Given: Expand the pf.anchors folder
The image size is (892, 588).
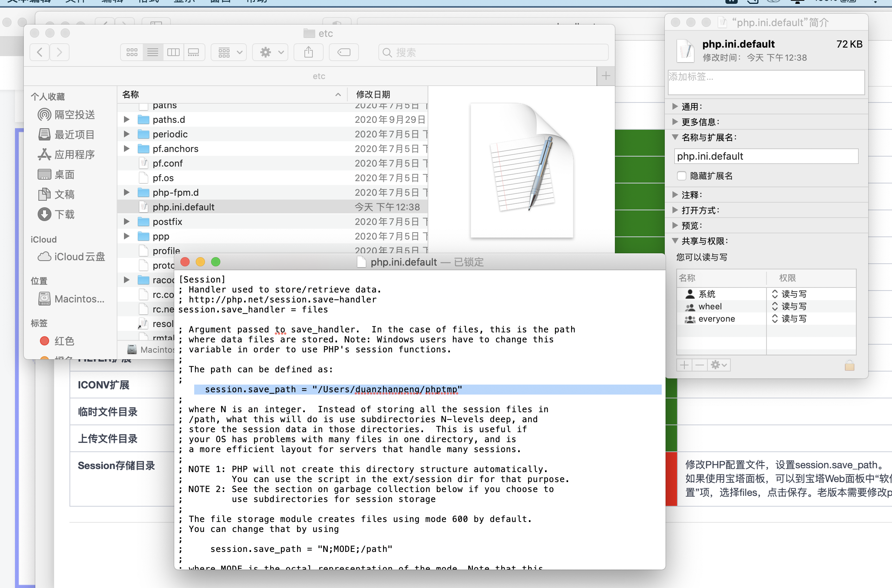Looking at the screenshot, I should coord(126,149).
